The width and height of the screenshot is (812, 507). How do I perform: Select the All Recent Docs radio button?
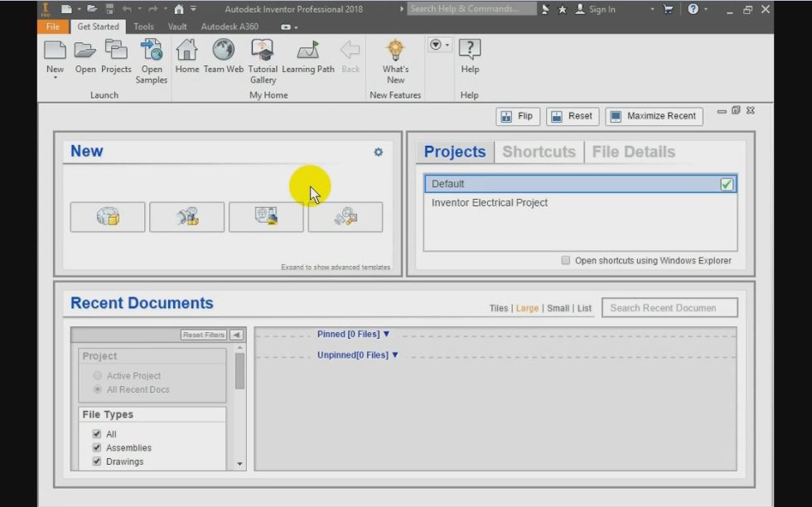coord(98,389)
